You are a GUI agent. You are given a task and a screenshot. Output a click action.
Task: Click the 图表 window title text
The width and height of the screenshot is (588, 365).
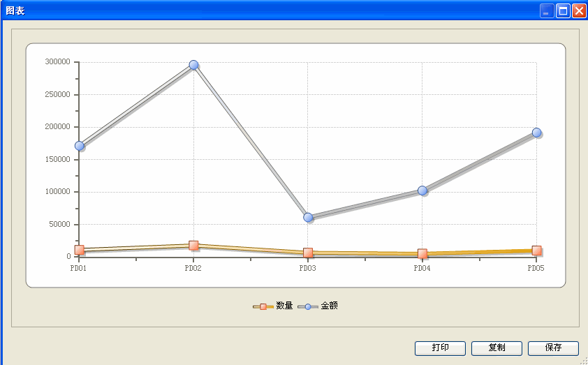click(x=15, y=10)
